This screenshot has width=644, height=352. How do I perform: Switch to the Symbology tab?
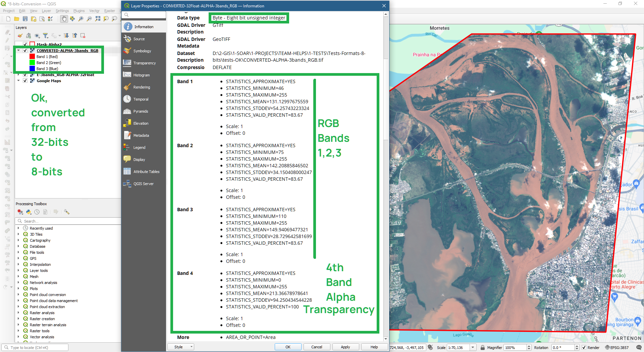[x=142, y=51]
